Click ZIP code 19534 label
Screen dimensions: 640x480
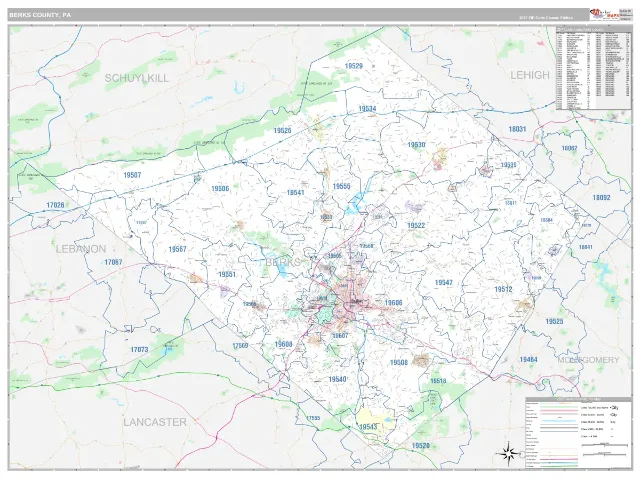tap(367, 109)
